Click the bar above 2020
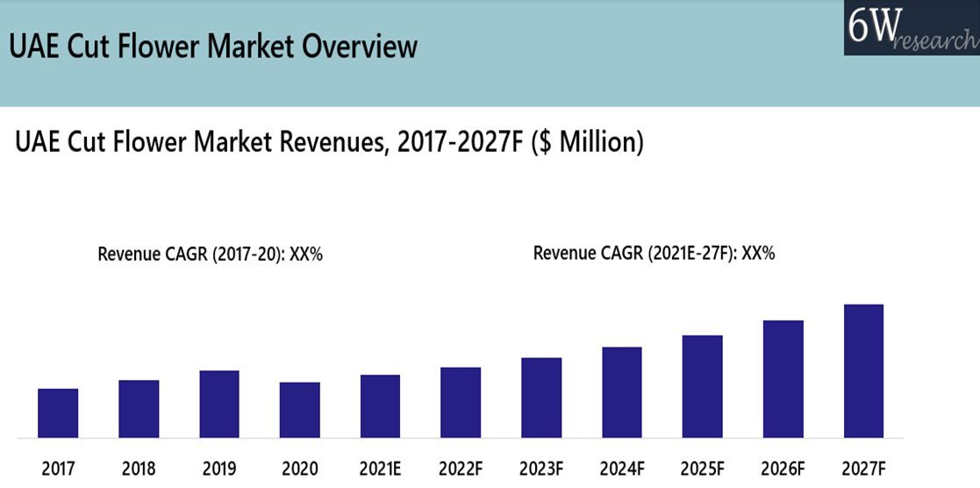 [300, 410]
